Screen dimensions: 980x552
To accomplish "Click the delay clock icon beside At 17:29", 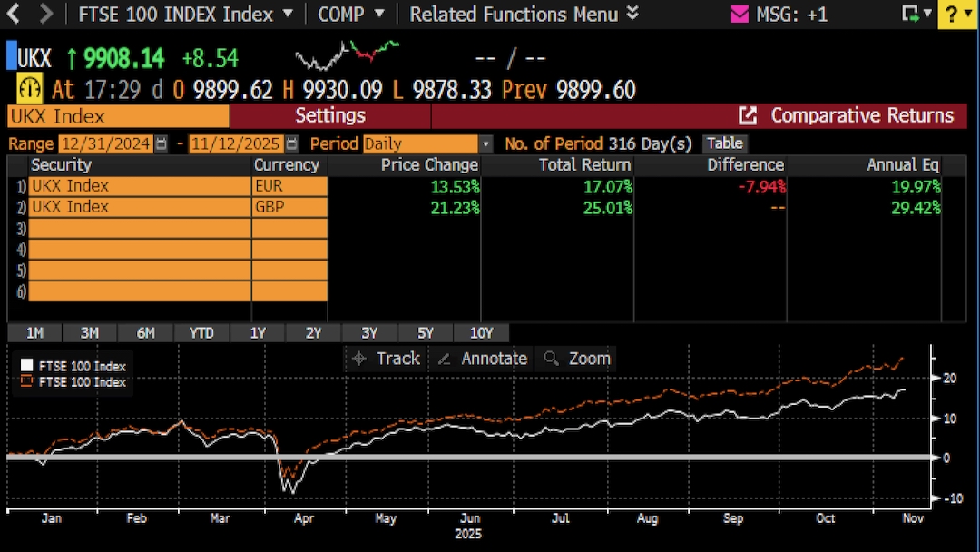I will click(x=30, y=89).
